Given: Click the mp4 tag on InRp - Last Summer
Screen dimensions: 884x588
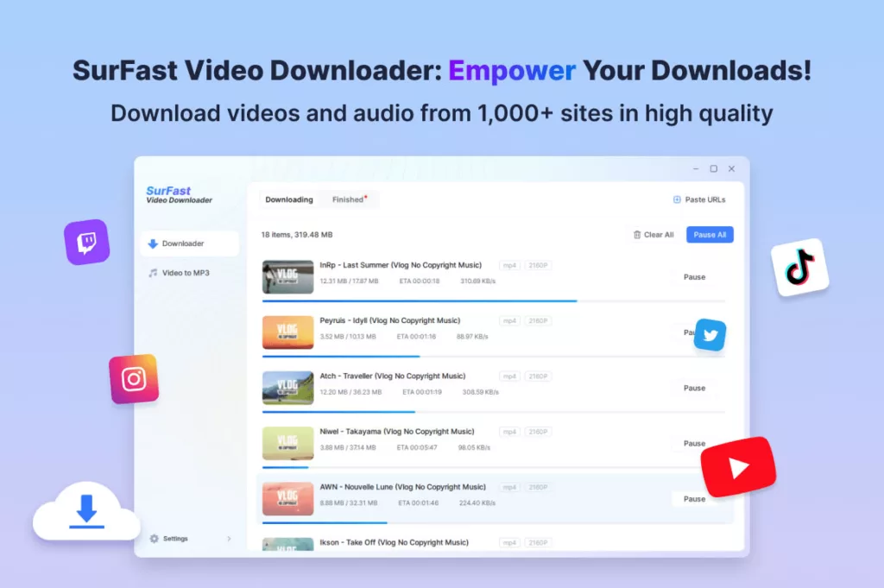Looking at the screenshot, I should [x=509, y=266].
